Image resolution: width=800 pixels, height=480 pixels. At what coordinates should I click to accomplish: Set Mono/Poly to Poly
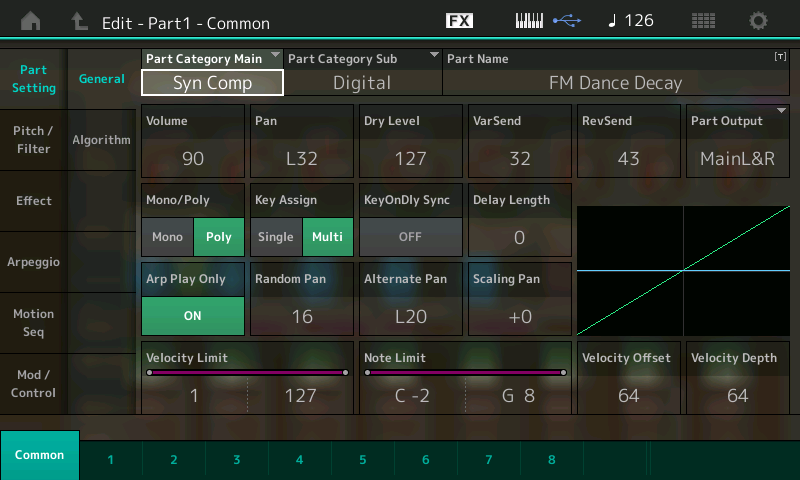219,237
